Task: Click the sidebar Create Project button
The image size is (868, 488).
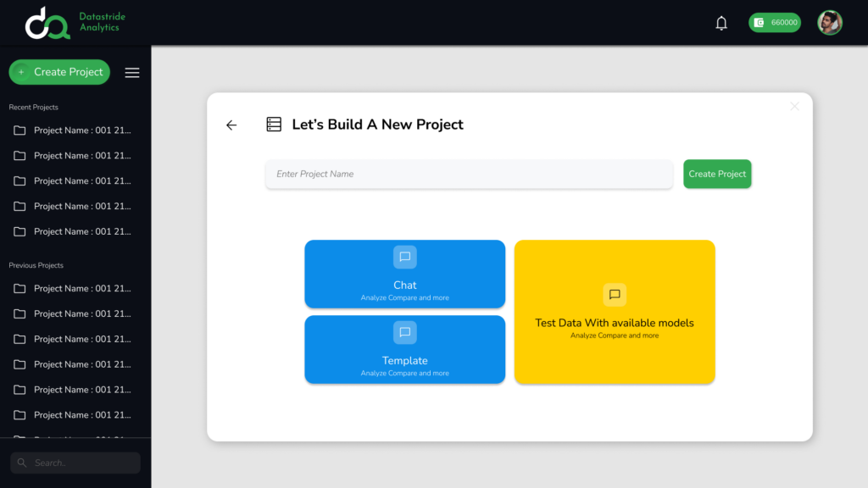Action: point(58,72)
